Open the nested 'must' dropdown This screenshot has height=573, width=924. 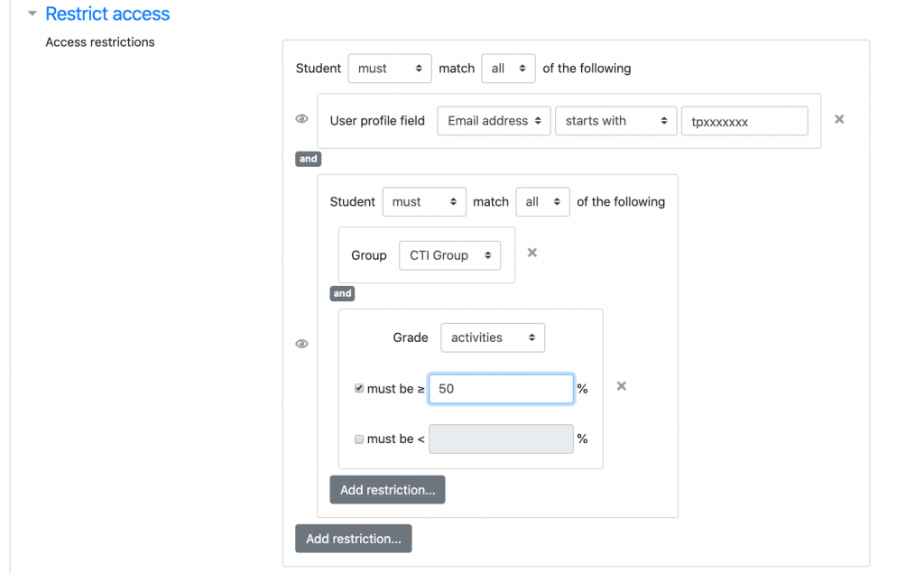(424, 202)
